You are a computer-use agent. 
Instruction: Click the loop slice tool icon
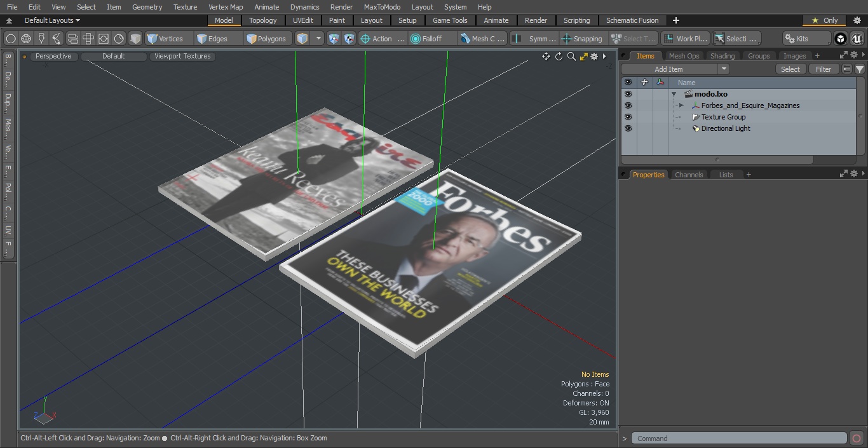click(73, 39)
